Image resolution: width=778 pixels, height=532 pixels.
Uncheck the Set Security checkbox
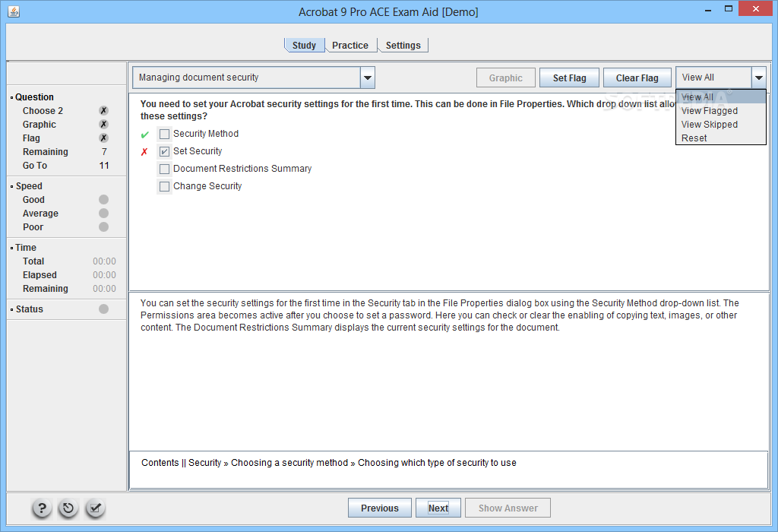(x=164, y=151)
